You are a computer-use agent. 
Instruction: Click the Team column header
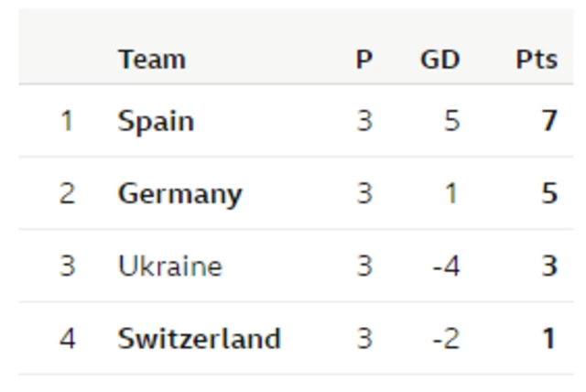point(152,60)
